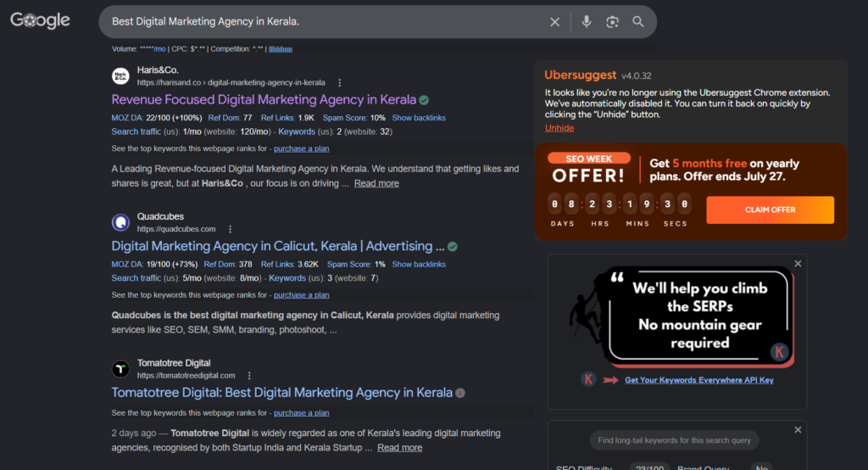
Task: Click Read more in Haris&Co. snippet
Action: tap(376, 183)
